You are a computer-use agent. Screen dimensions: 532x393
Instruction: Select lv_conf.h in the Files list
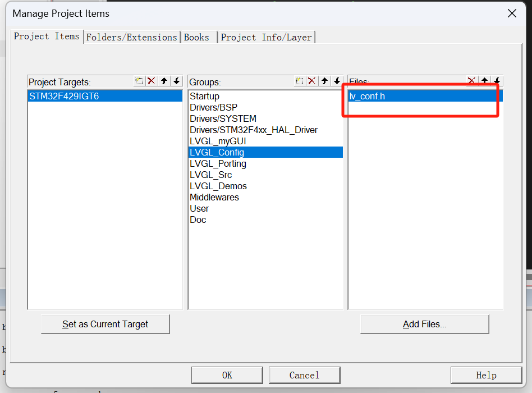pos(368,96)
